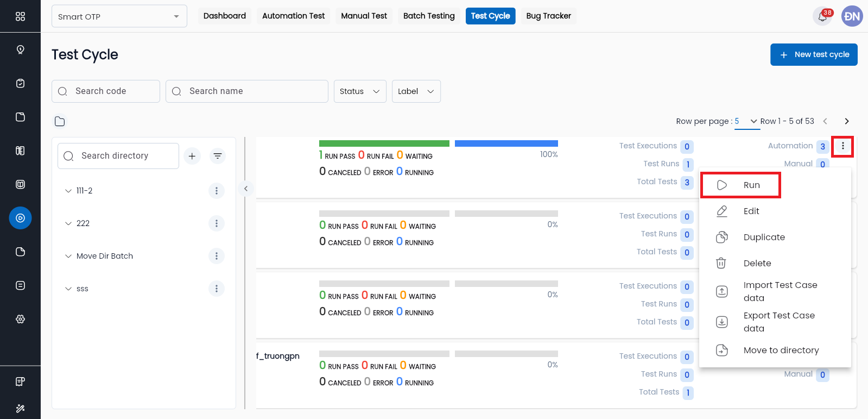This screenshot has width=868, height=419.
Task: Click the add directory plus icon
Action: coord(192,156)
